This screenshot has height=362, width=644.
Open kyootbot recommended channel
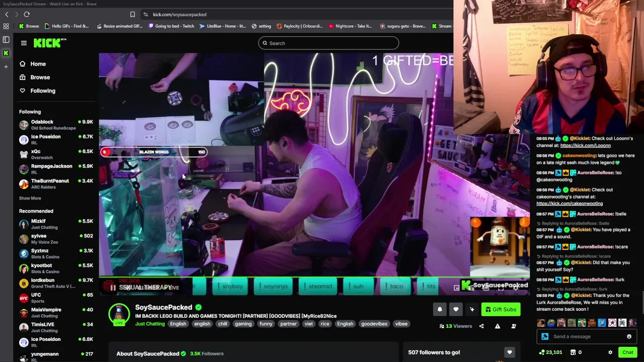(x=55, y=268)
